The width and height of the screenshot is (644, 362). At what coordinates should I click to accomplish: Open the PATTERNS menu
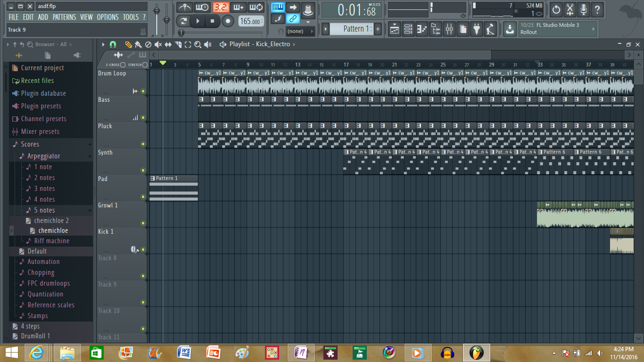pos(64,17)
